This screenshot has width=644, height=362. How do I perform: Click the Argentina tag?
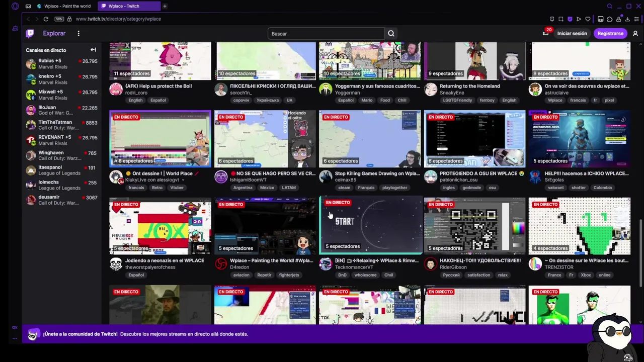click(x=243, y=188)
